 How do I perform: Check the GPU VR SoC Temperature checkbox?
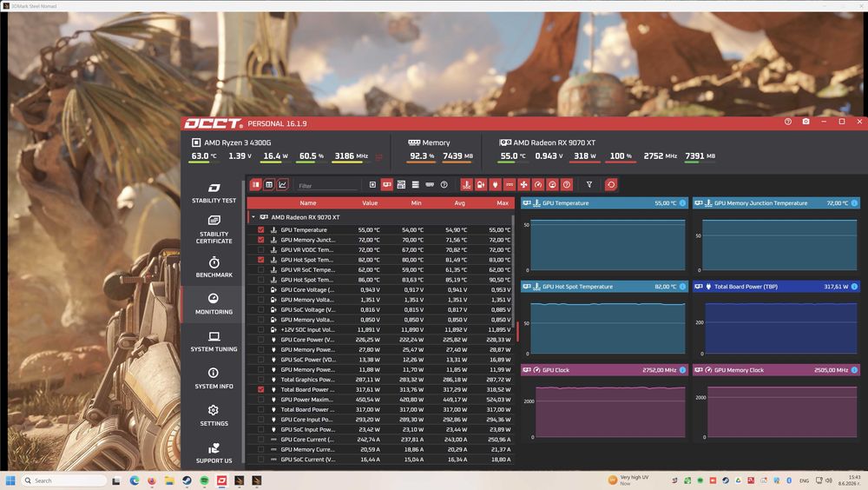pyautogui.click(x=260, y=269)
